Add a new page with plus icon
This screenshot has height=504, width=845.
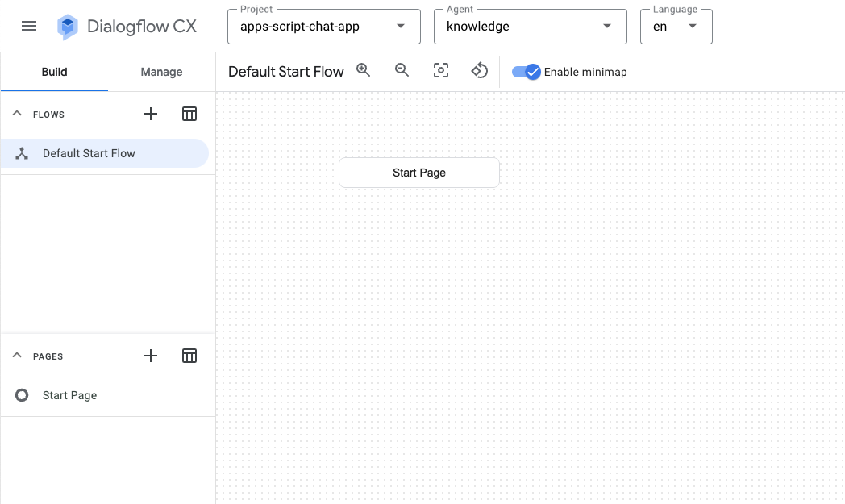151,356
